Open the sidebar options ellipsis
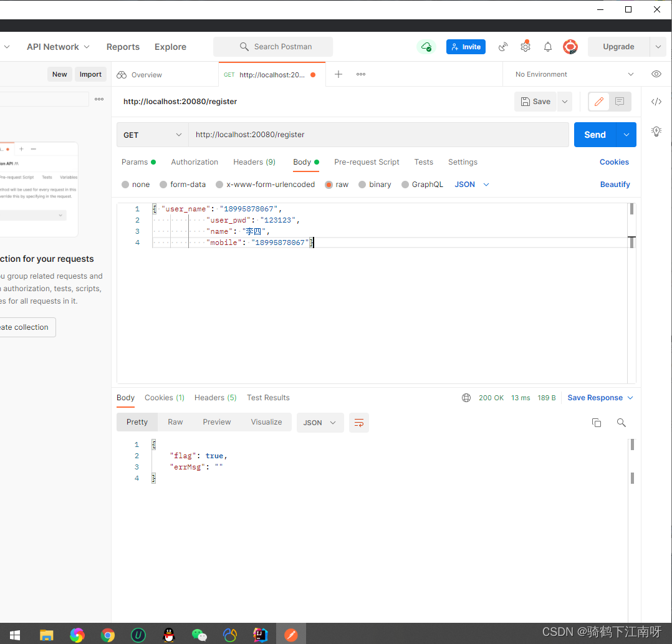Image resolution: width=672 pixels, height=644 pixels. point(99,99)
